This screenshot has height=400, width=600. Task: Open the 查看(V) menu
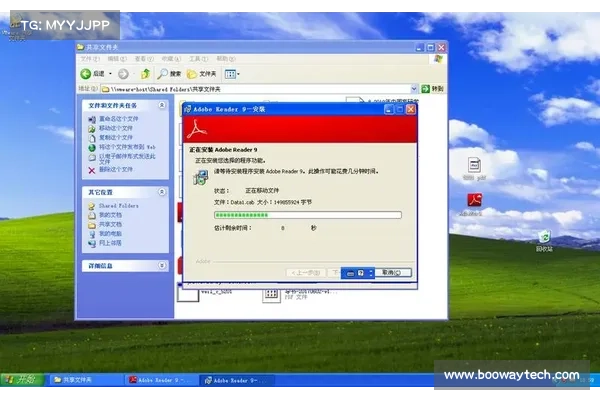[144, 59]
